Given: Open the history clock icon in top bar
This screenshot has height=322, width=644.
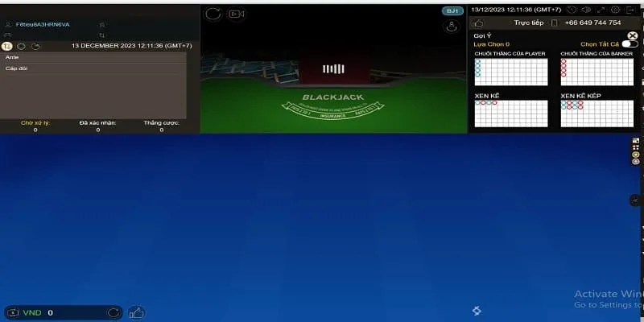Looking at the screenshot, I should tap(572, 10).
